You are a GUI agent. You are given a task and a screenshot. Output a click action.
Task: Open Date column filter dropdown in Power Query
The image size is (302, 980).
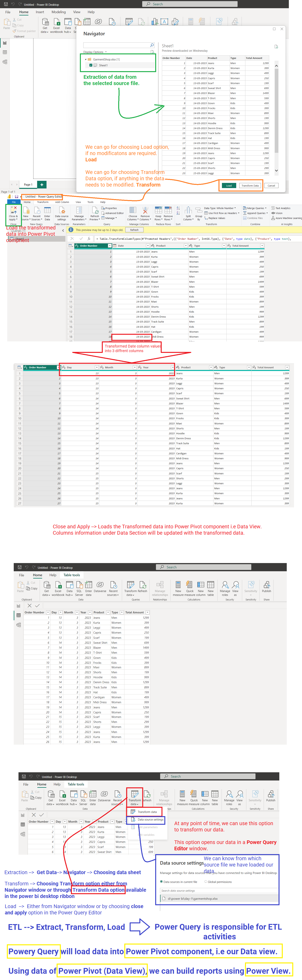[x=148, y=246]
